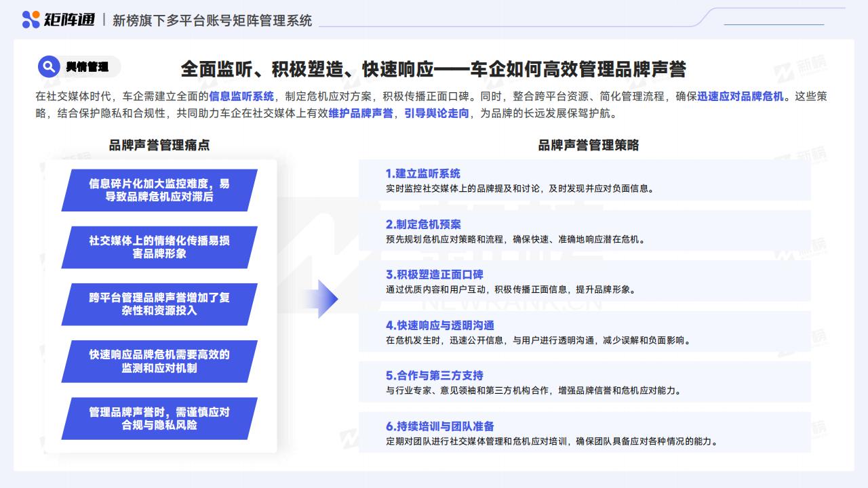Click strategy title 3.积极塑造正面口碑

coord(435,274)
